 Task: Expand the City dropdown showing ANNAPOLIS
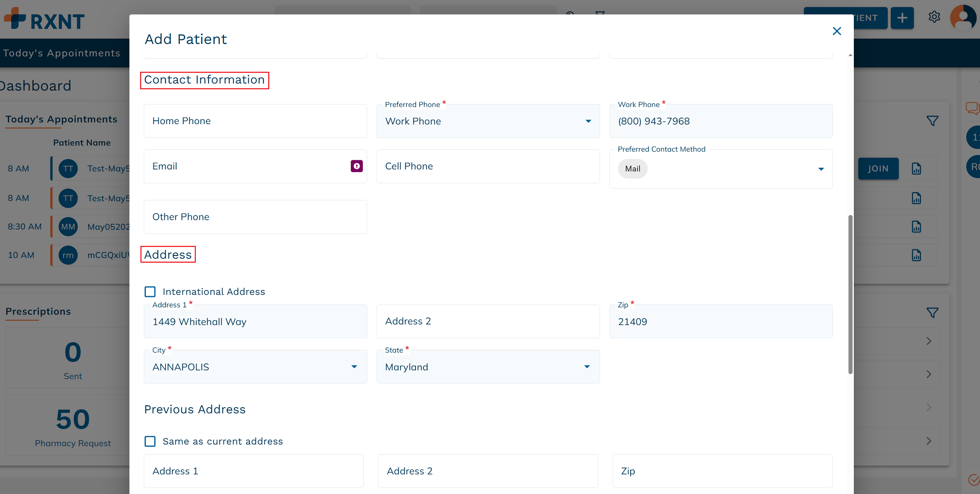(x=255, y=367)
